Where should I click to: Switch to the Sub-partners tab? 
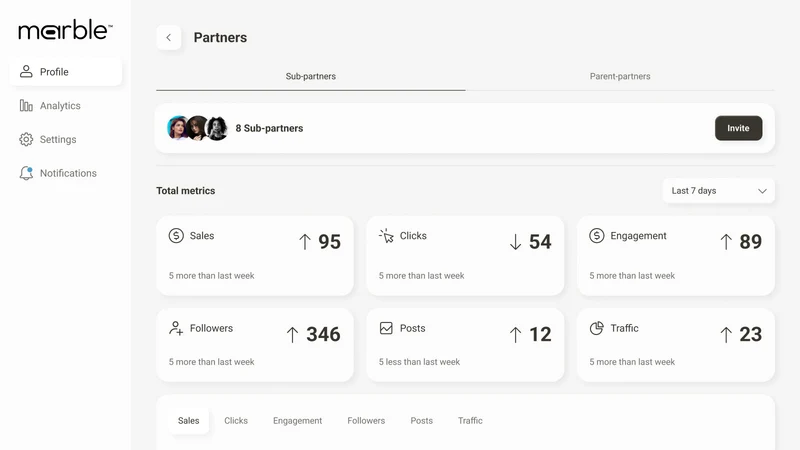pyautogui.click(x=311, y=77)
